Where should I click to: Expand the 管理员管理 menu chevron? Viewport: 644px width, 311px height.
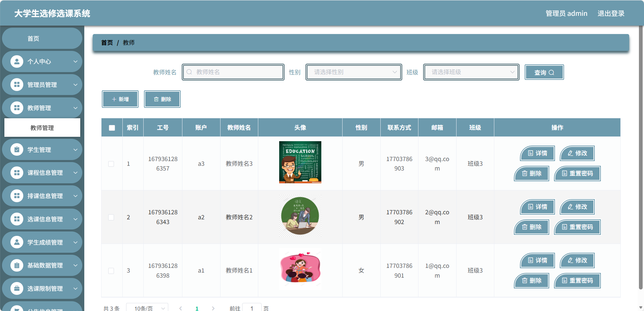[x=76, y=85]
